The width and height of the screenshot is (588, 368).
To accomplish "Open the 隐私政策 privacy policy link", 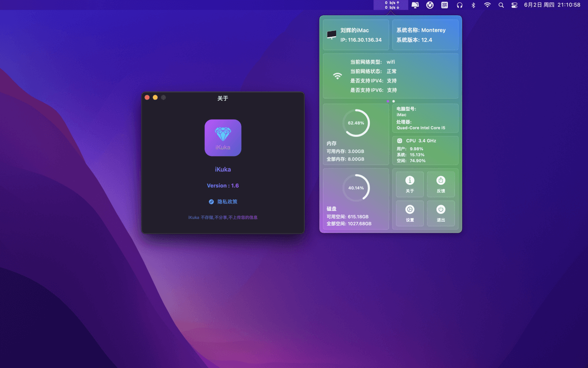I will pyautogui.click(x=227, y=202).
